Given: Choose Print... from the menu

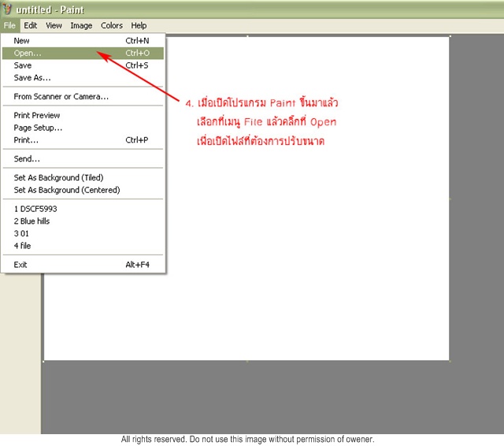Looking at the screenshot, I should tap(83, 140).
